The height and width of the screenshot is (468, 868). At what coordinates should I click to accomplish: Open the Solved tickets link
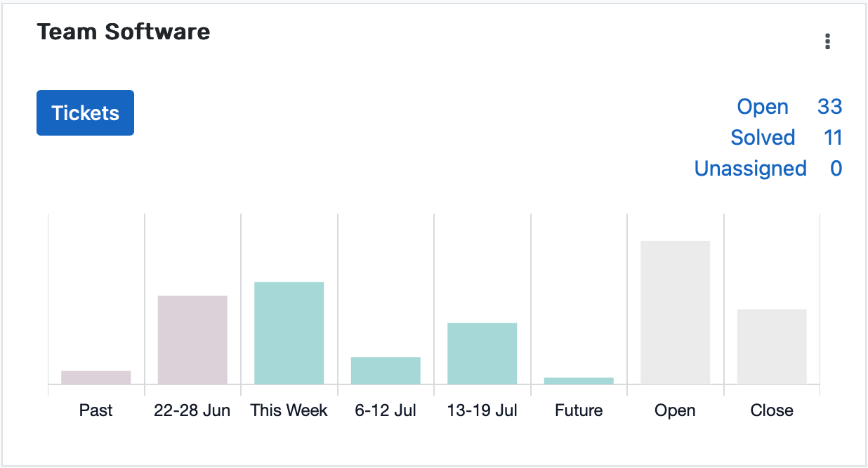pos(763,138)
